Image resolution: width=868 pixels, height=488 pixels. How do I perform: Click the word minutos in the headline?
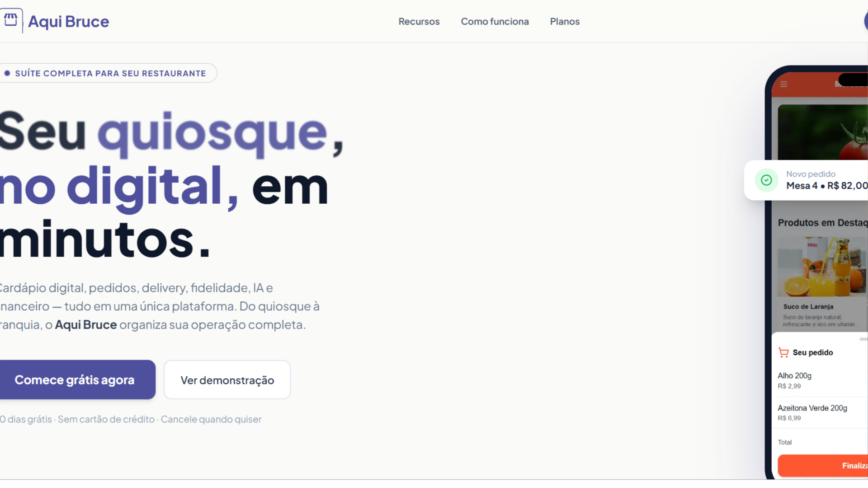[x=97, y=239]
